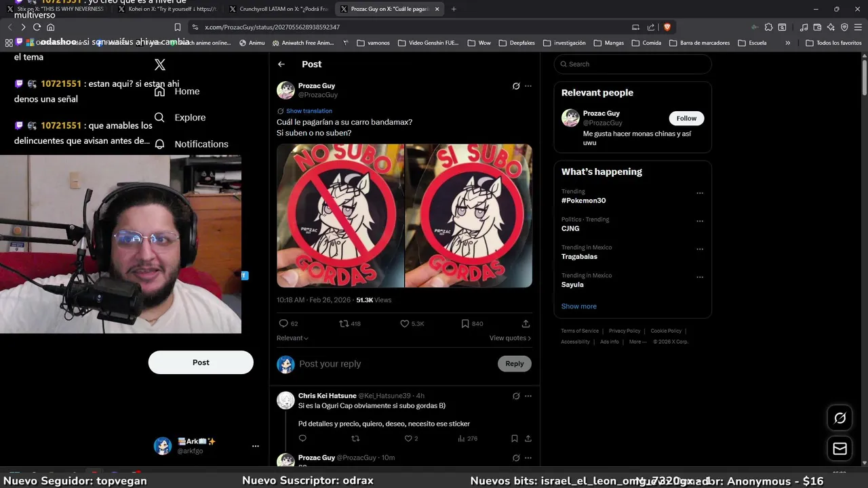Click the bookmark icon beside the address bar
Image resolution: width=868 pixels, height=488 pixels.
click(178, 27)
